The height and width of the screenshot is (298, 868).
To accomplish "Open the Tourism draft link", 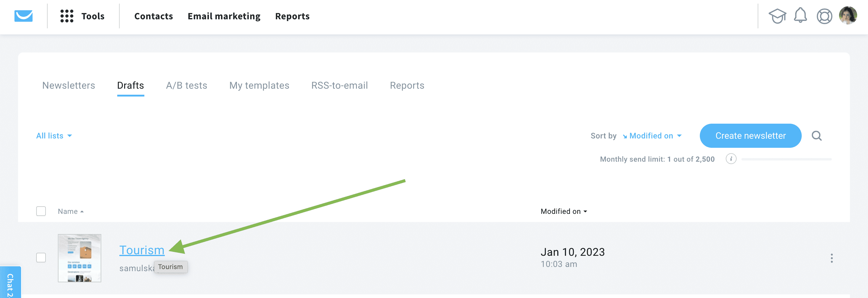I will point(142,250).
